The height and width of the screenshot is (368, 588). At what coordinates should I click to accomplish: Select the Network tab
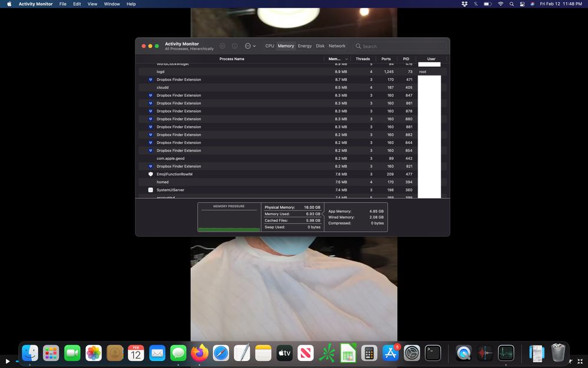[x=337, y=46]
